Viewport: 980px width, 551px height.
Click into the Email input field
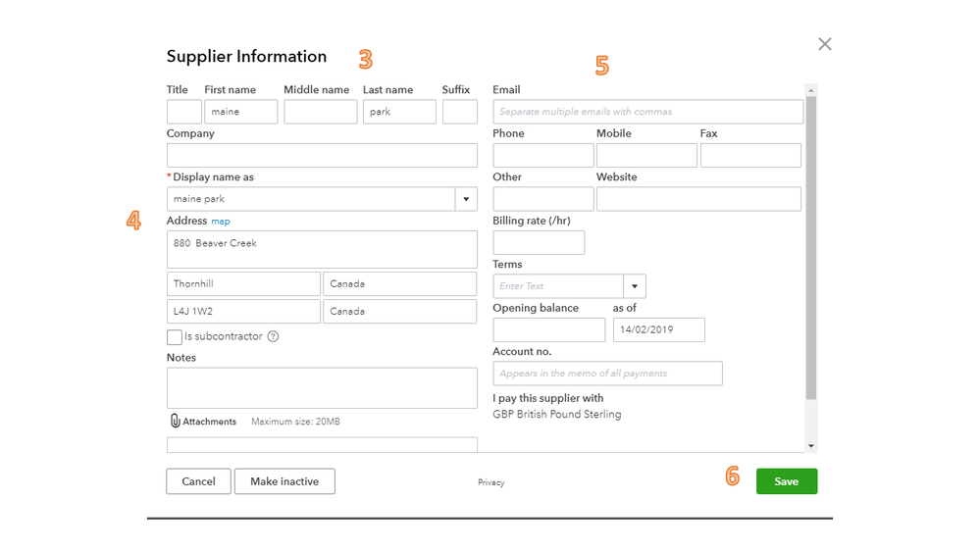pyautogui.click(x=647, y=112)
